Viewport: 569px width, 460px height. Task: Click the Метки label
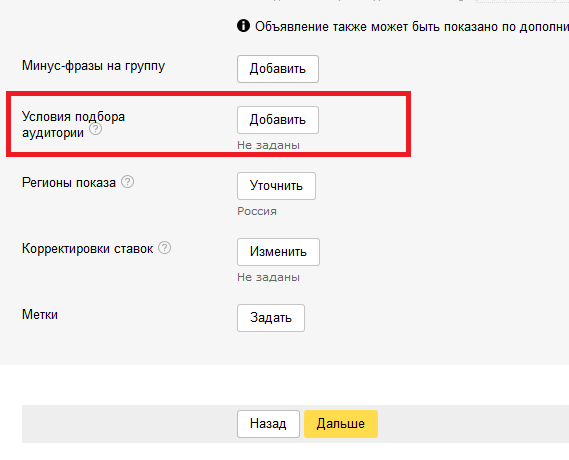coord(40,315)
